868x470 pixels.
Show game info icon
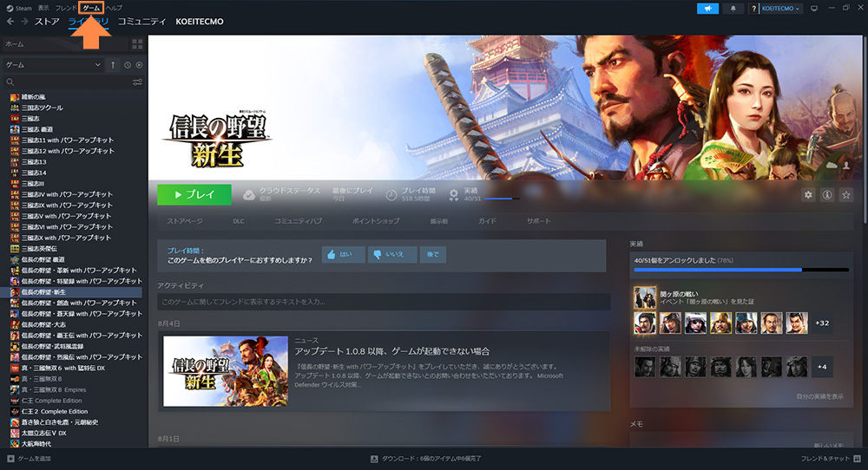click(x=827, y=195)
